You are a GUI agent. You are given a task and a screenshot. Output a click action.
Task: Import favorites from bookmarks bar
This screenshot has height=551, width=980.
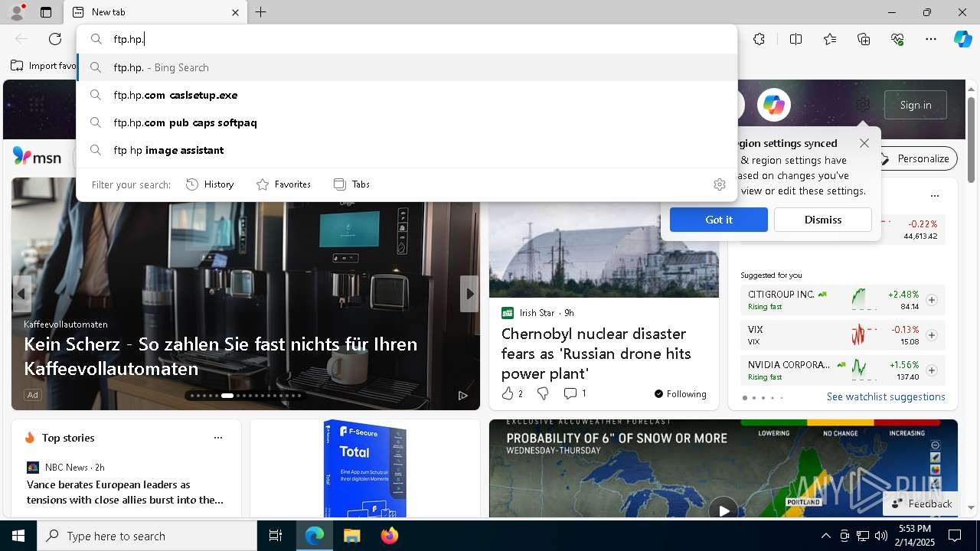(44, 66)
